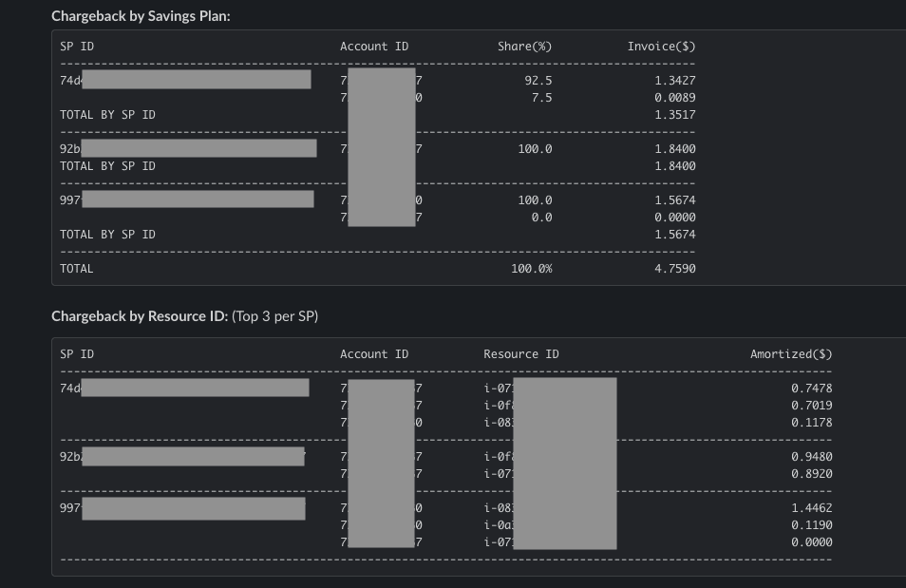Viewport: 906px width, 588px height.
Task: Click the 'Account ID' header in Resource ID table
Action: coord(374,353)
